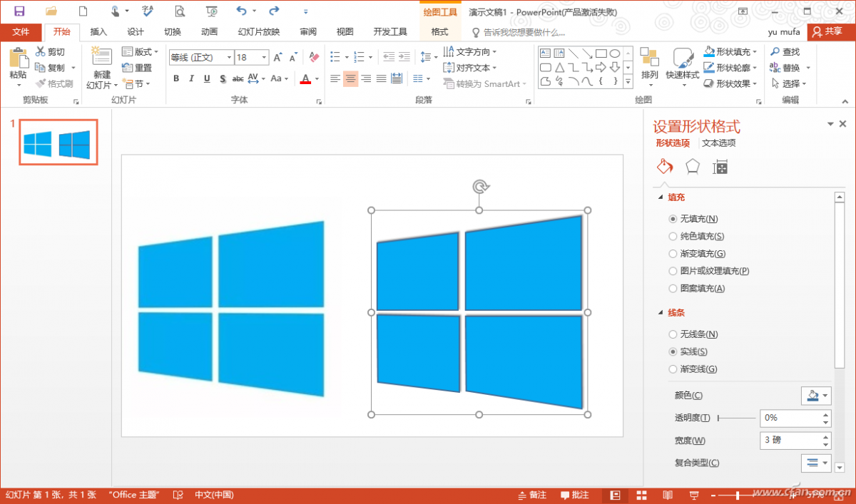The height and width of the screenshot is (504, 856).
Task: Select slide 1 thumbnail in left panel
Action: click(x=58, y=143)
